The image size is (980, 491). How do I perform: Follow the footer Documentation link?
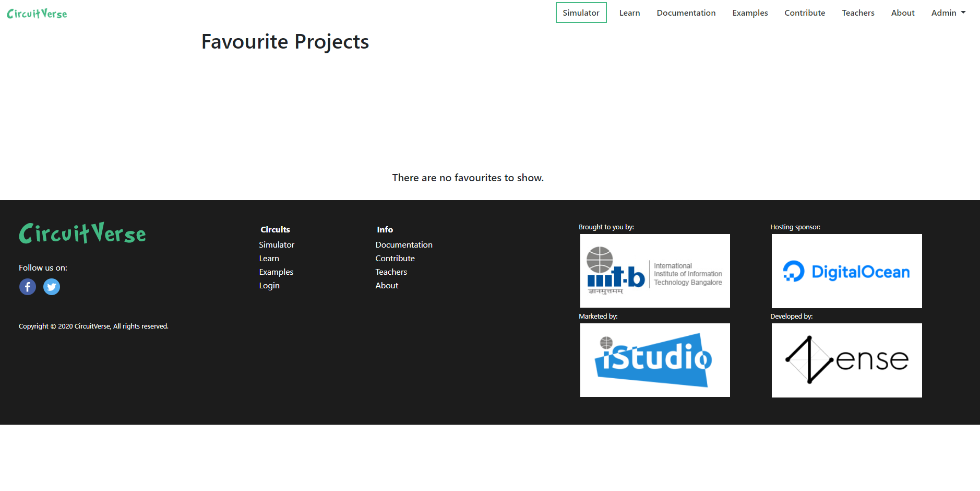click(x=404, y=245)
